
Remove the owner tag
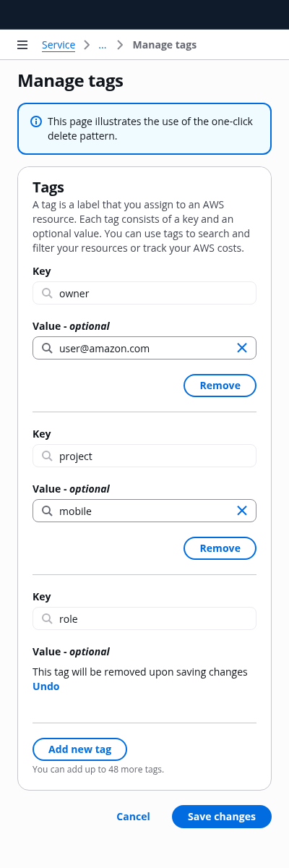pyautogui.click(x=220, y=386)
